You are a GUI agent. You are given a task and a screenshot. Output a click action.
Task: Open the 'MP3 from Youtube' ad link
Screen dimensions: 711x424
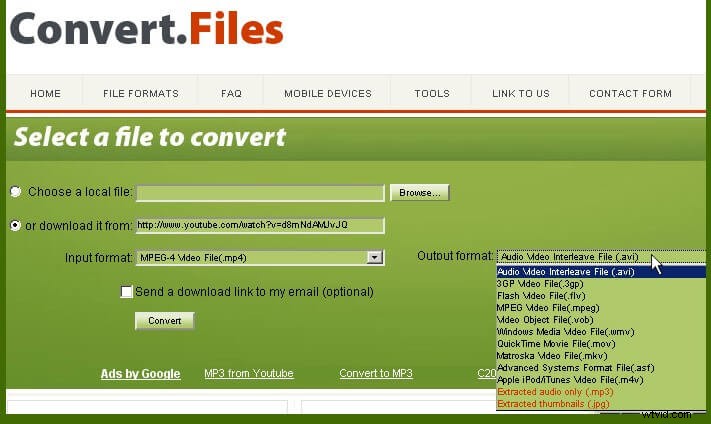(x=249, y=373)
